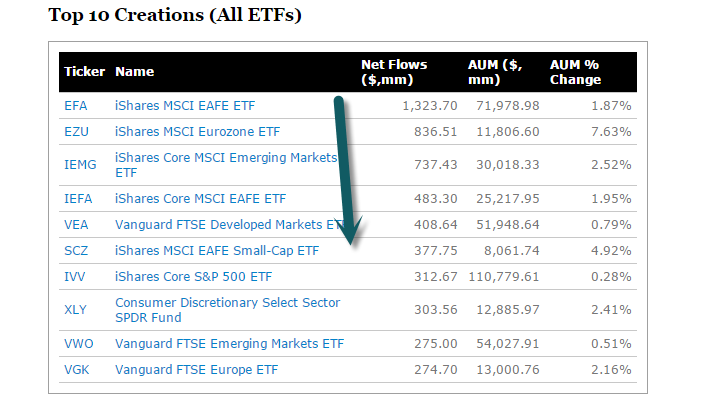The width and height of the screenshot is (721, 394).
Task: Click the IEFA ticker link
Action: point(78,199)
